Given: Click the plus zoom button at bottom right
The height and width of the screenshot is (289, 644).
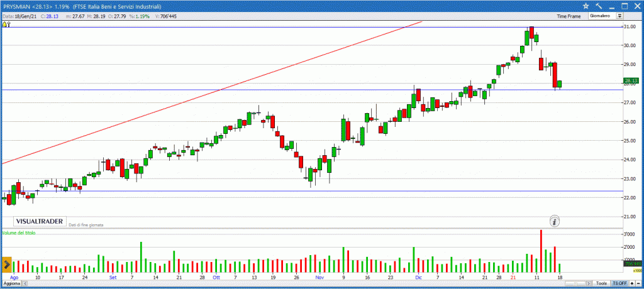Looking at the screenshot, I should [631, 283].
